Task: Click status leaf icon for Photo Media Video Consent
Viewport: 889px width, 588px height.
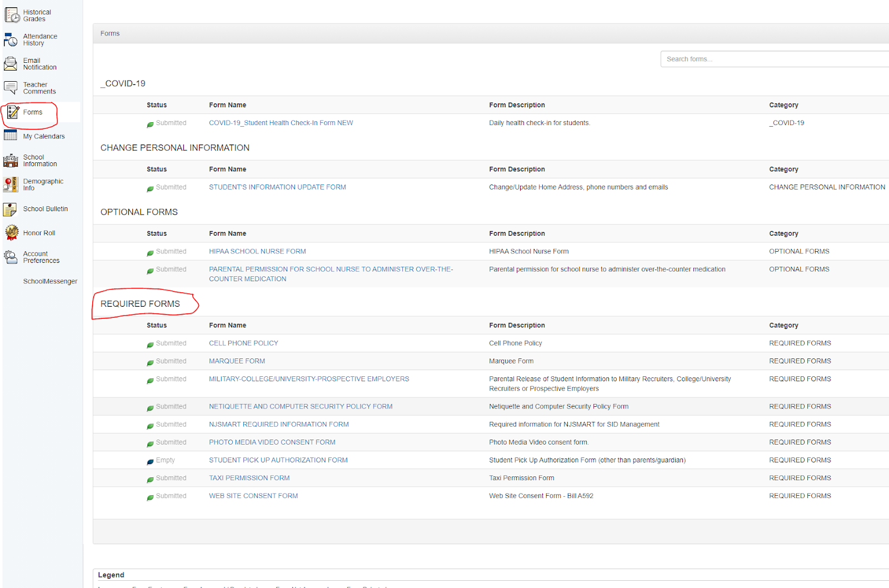Action: (150, 444)
